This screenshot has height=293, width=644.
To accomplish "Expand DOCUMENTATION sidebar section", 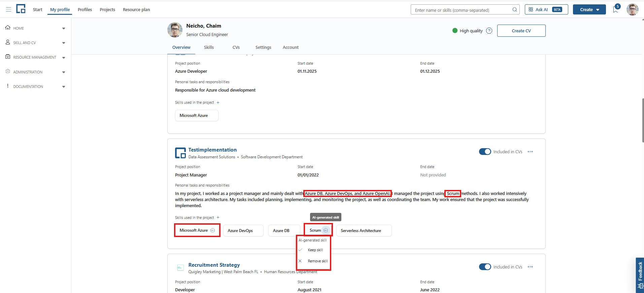I will [x=64, y=87].
